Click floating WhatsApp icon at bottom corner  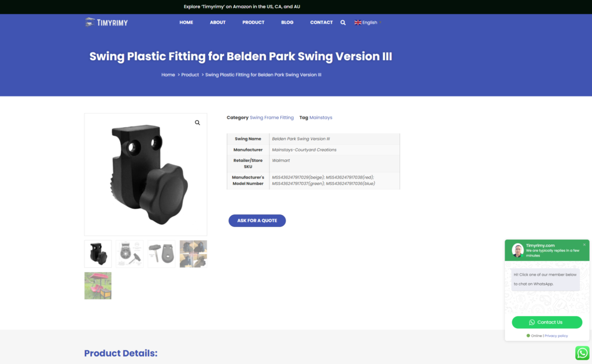[582, 353]
